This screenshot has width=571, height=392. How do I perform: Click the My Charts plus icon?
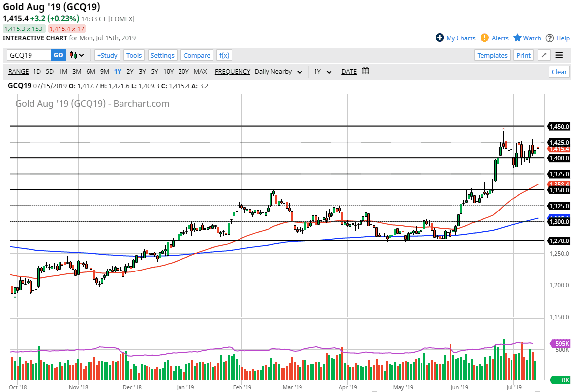(439, 38)
